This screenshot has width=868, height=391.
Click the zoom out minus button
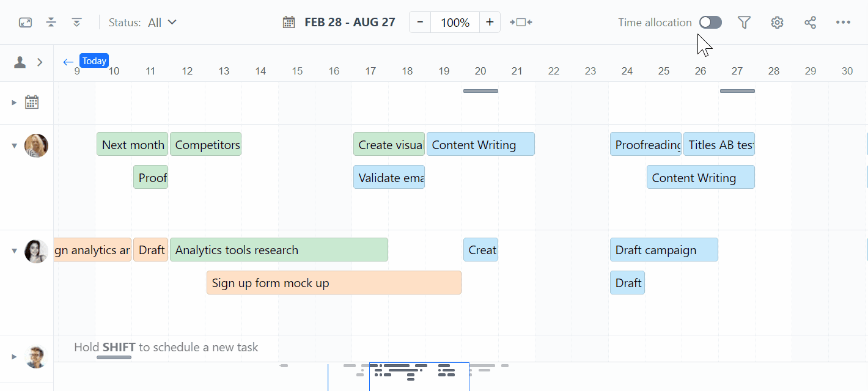point(420,23)
